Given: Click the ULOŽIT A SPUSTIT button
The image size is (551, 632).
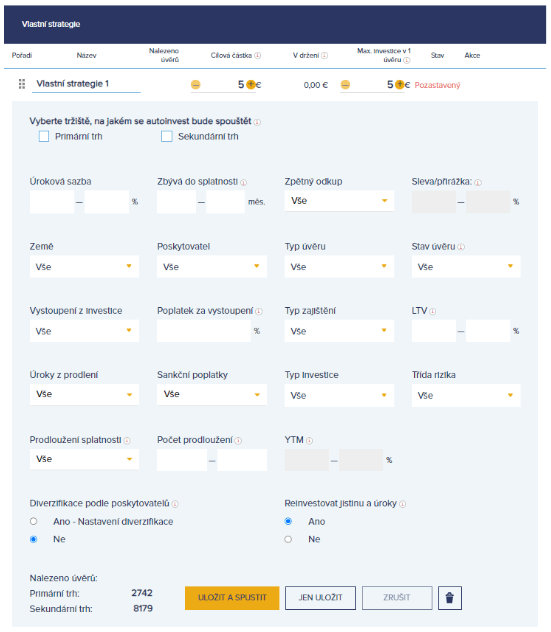Looking at the screenshot, I should [x=232, y=598].
